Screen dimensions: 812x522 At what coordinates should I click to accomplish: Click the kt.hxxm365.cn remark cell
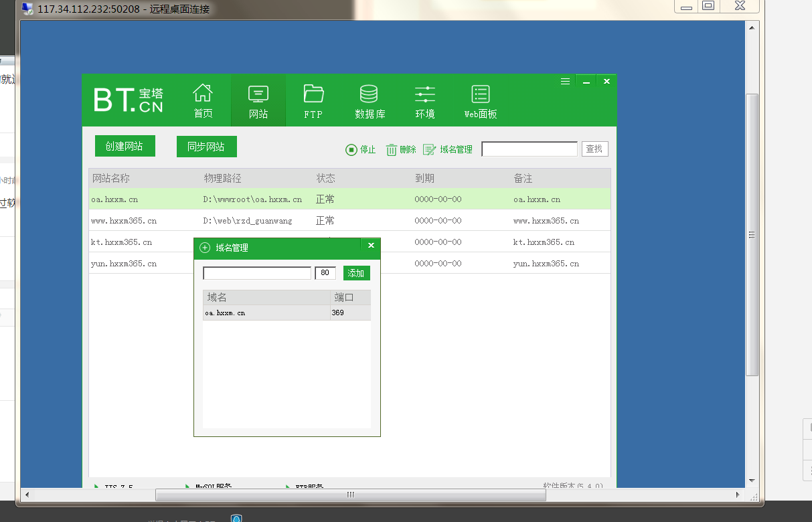pyautogui.click(x=544, y=242)
